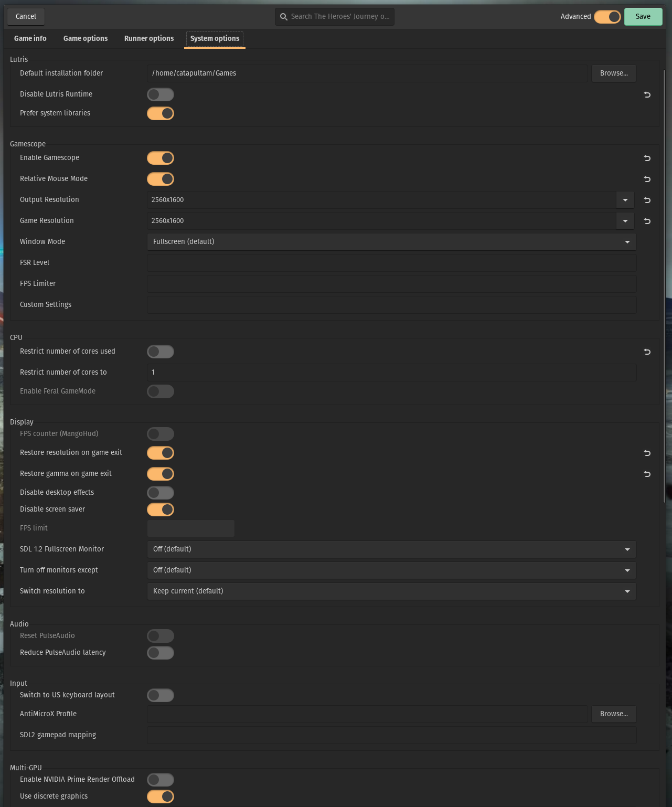Reset Output Resolution setting
This screenshot has width=672, height=807.
[647, 200]
